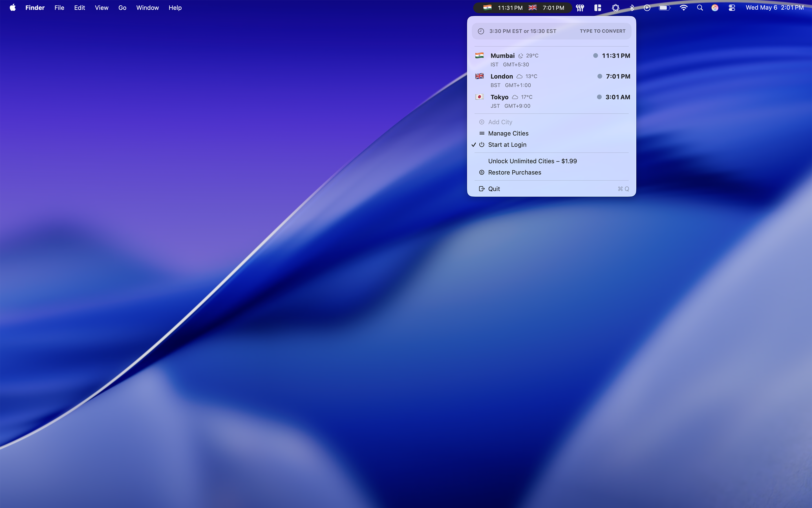Click the BST GMT+1:00 label
812x508 pixels.
(510, 85)
